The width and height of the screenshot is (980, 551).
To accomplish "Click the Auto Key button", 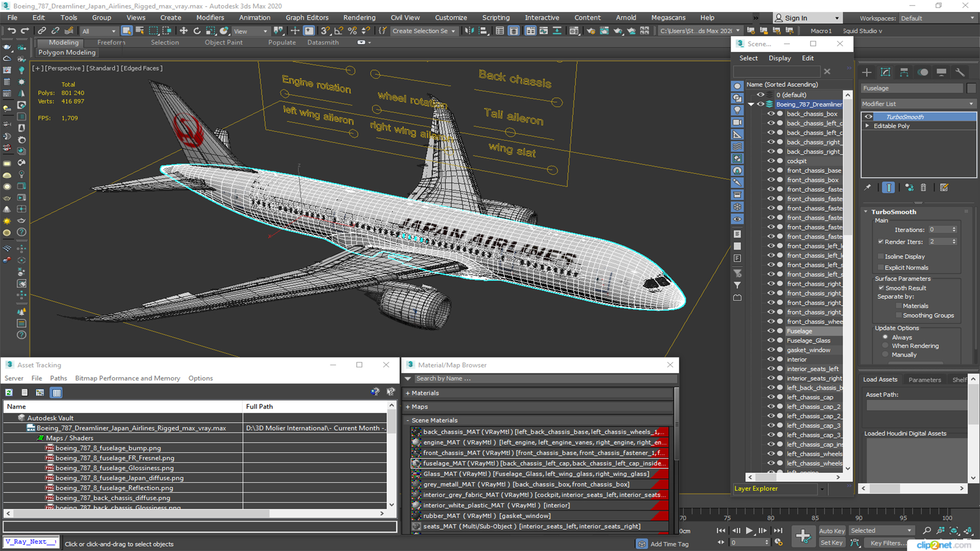I will coord(832,531).
